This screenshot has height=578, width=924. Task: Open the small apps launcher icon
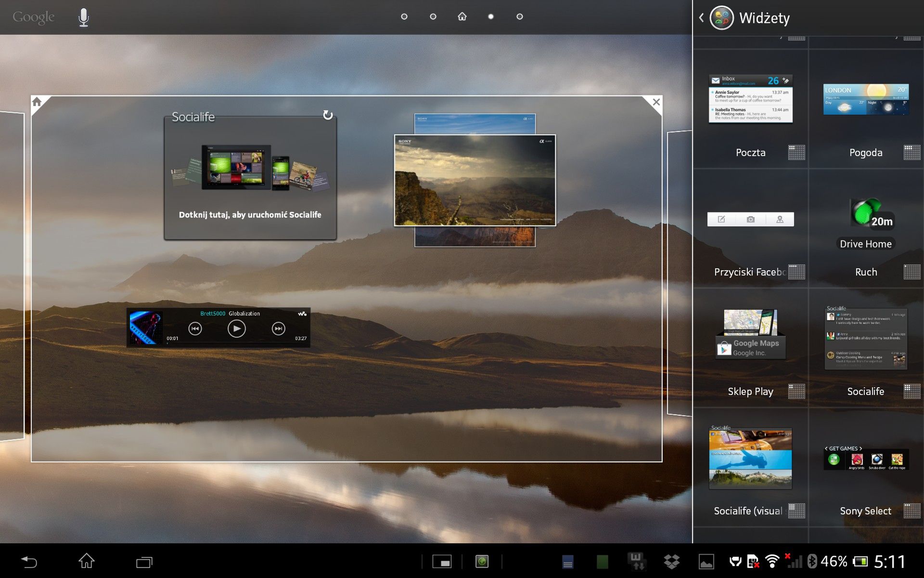[442, 562]
